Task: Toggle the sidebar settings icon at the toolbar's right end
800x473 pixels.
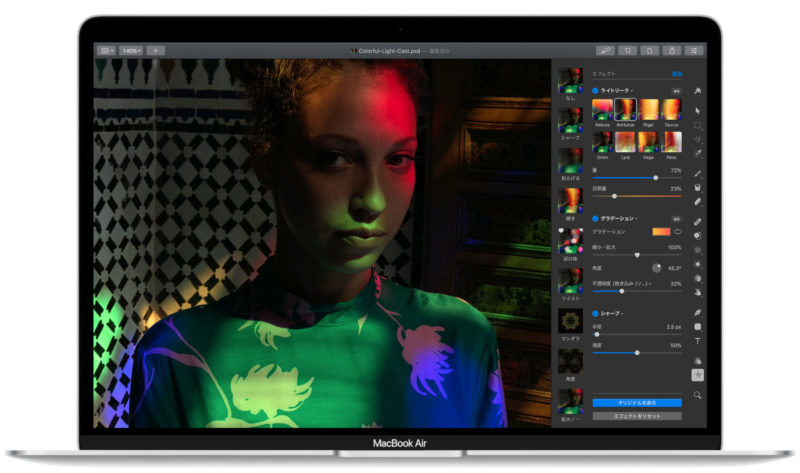Action: coord(694,51)
